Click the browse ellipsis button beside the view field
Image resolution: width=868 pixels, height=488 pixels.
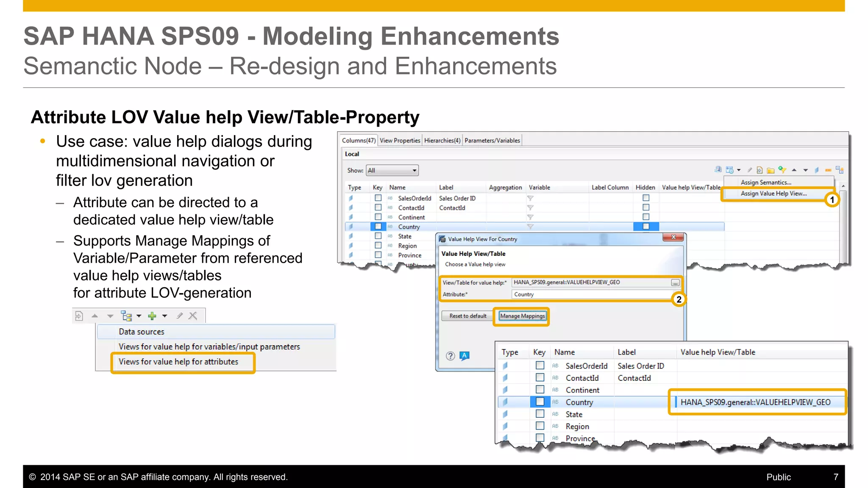point(676,283)
